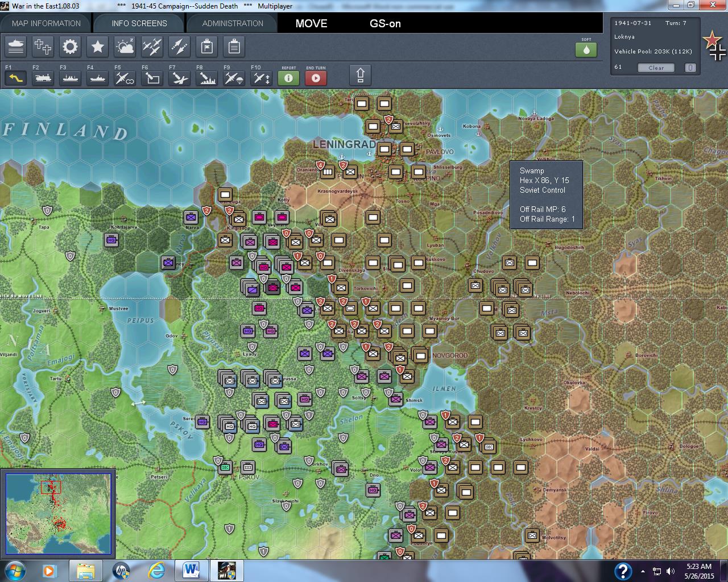Select F6 bomb unit mode
The image size is (728, 582).
[x=152, y=78]
